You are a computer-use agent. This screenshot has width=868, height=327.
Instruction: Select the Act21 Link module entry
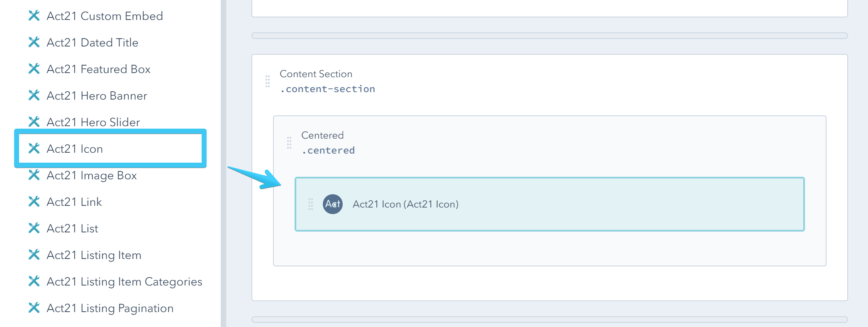click(74, 202)
